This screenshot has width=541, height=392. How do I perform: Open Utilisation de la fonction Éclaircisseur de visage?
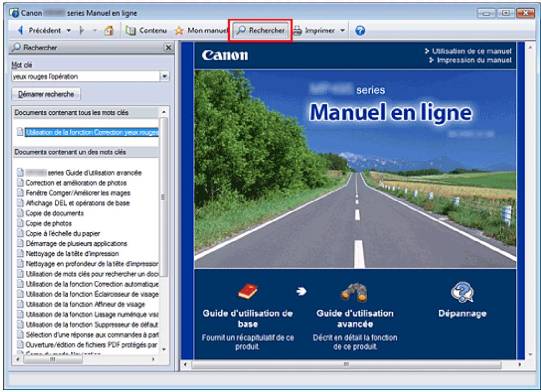click(92, 294)
